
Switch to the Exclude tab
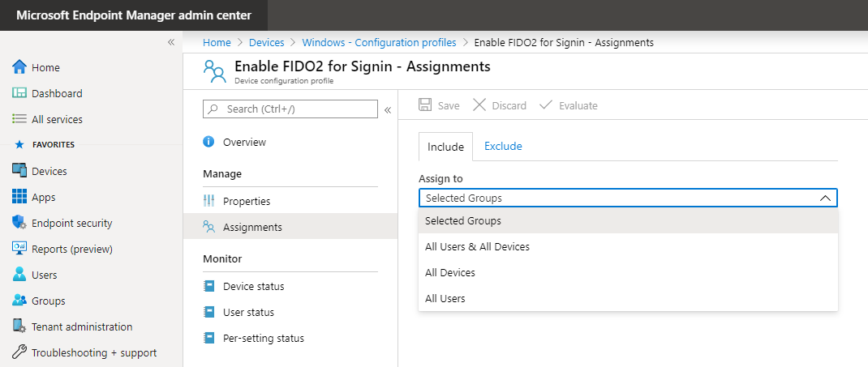tap(503, 147)
